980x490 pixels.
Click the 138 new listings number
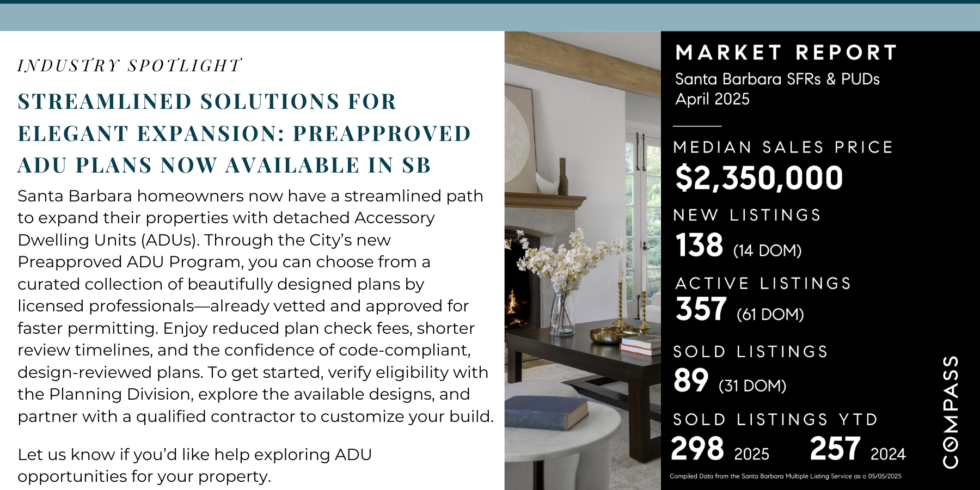tap(699, 246)
